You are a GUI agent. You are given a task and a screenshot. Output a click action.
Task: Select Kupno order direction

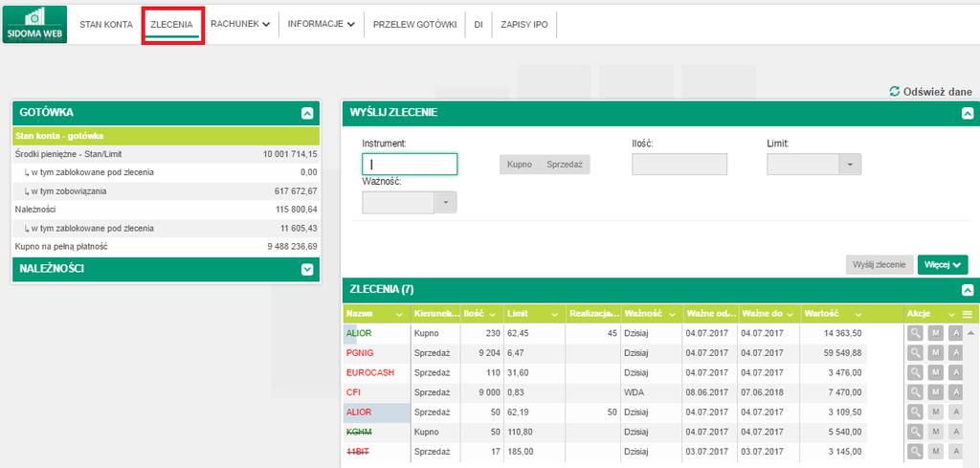click(x=520, y=165)
